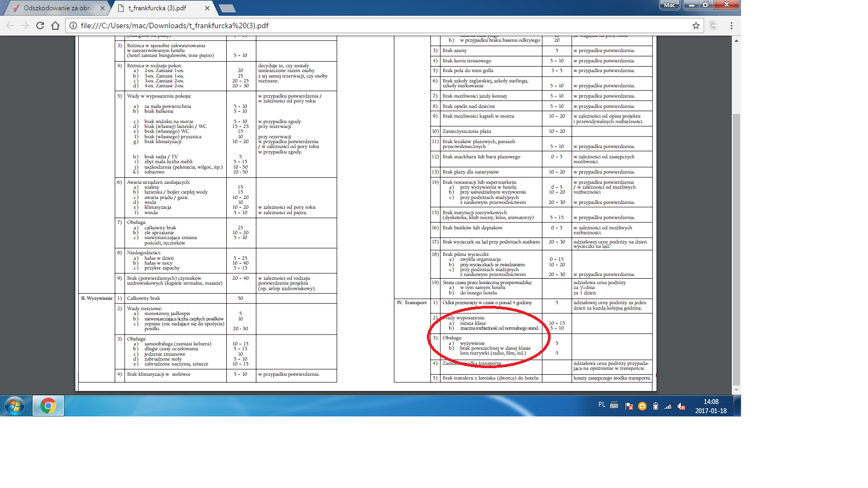Screen dimensions: 868x488
Task: Change the PL input language
Action: point(602,405)
